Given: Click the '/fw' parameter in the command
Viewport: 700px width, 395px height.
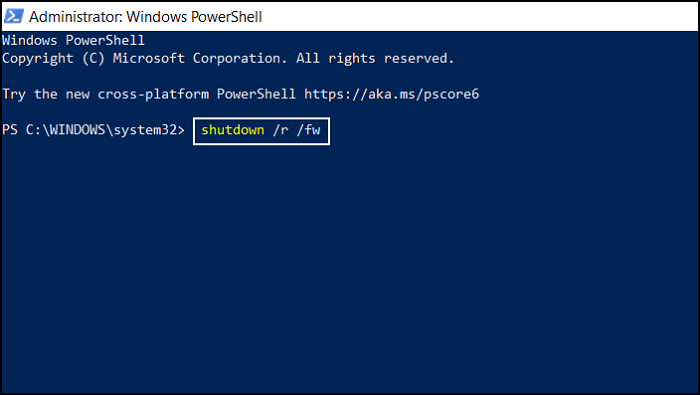Looking at the screenshot, I should (x=308, y=130).
